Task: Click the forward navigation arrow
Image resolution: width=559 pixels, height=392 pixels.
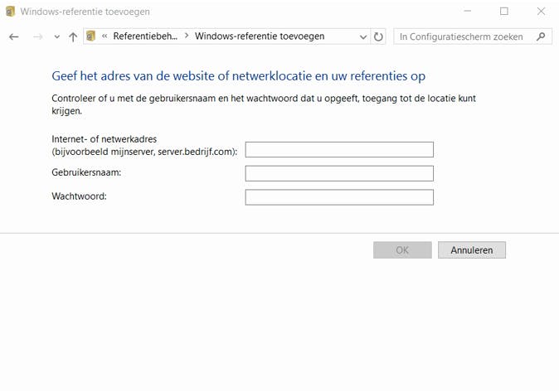Action: point(36,36)
